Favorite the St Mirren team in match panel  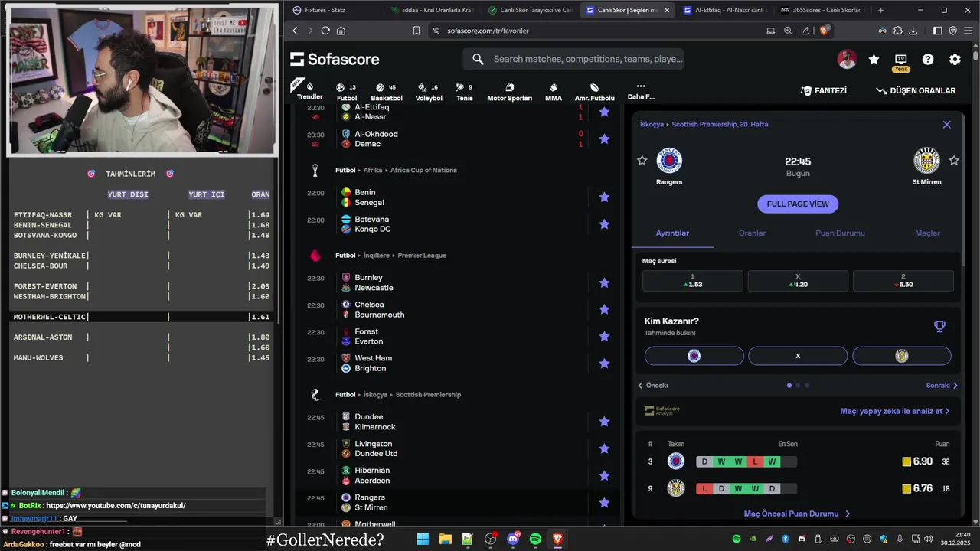(x=954, y=161)
